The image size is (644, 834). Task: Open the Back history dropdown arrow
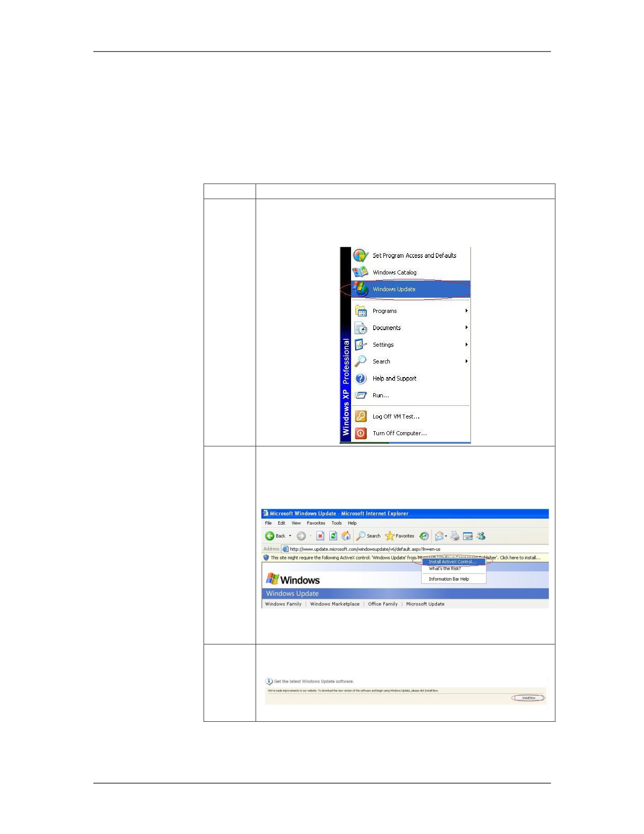[x=290, y=536]
